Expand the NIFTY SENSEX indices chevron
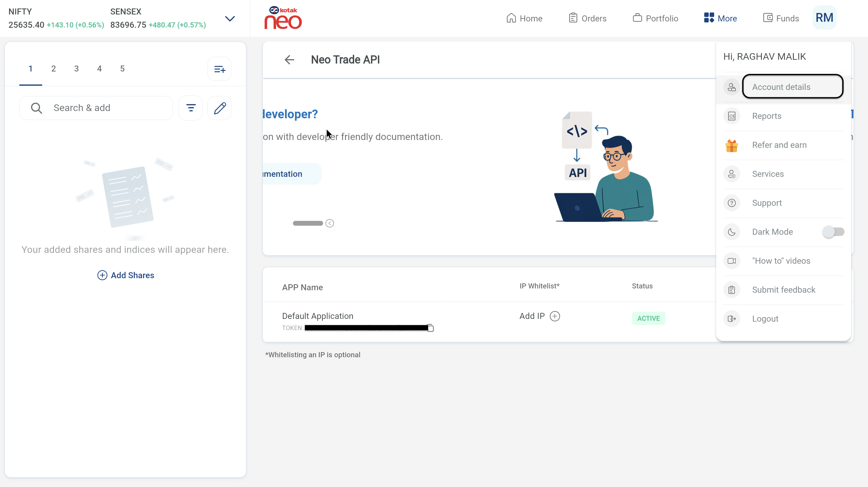Viewport: 868px width, 487px height. [230, 18]
